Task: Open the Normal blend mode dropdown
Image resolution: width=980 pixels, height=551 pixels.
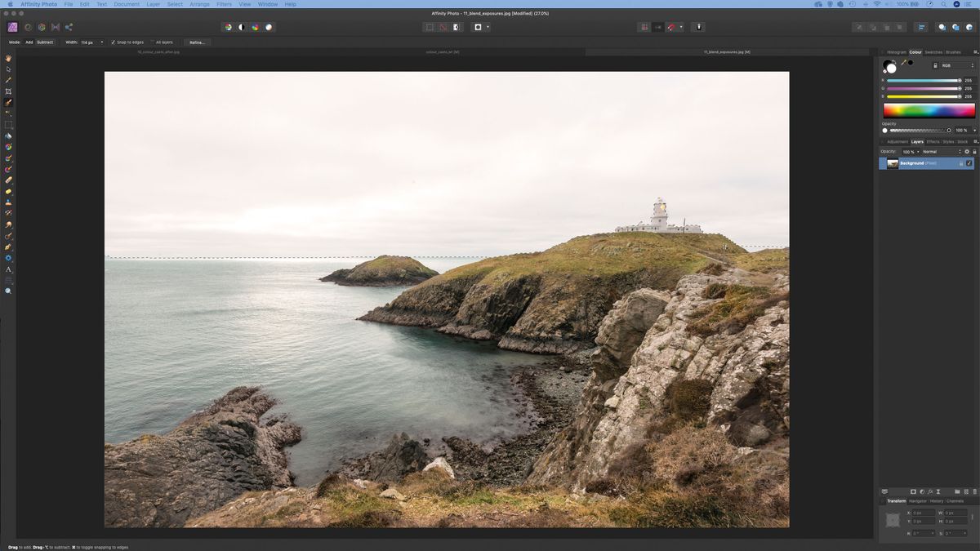Action: (x=941, y=152)
